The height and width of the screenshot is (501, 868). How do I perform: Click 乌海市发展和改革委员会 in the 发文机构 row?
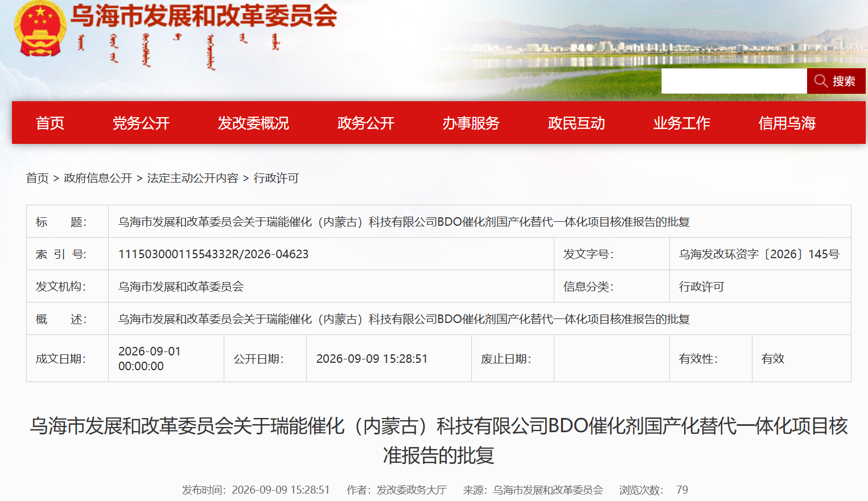[181, 287]
